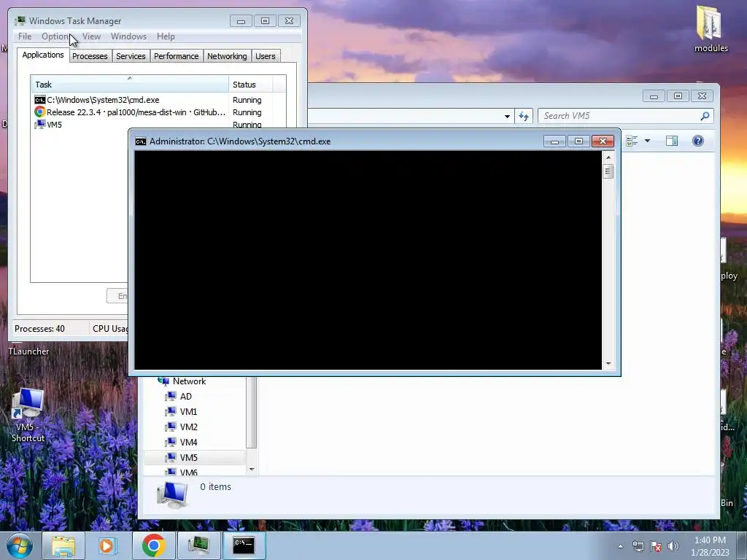Viewport: 747px width, 560px height.
Task: Switch to the Users tab
Action: point(265,56)
